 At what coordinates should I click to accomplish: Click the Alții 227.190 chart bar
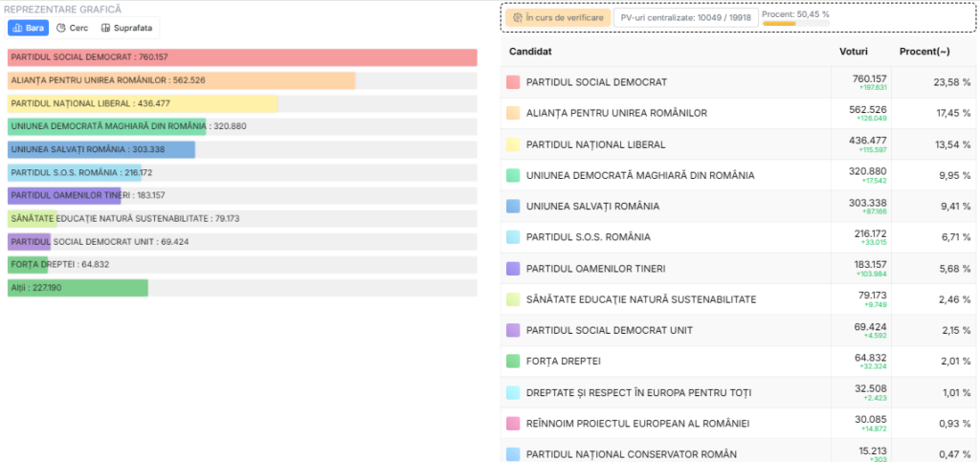point(78,288)
